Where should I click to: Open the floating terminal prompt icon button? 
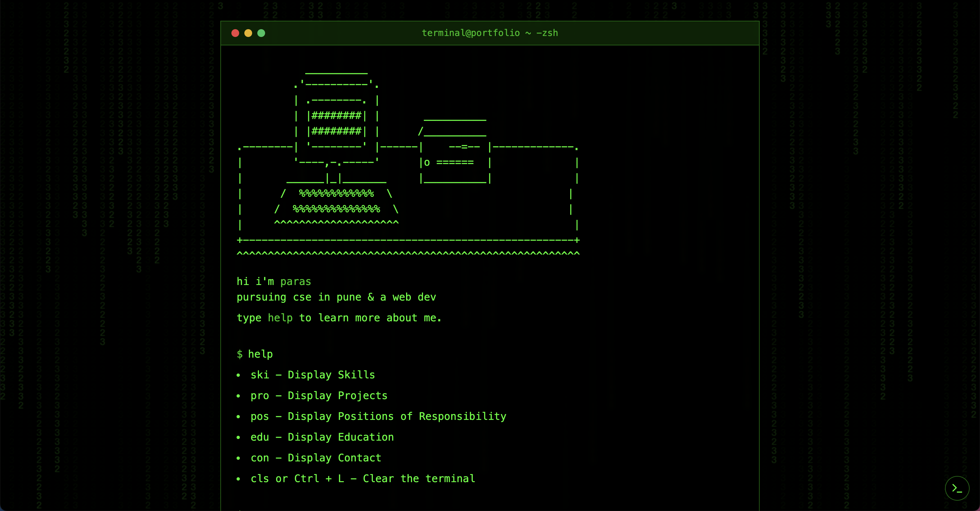pos(957,488)
